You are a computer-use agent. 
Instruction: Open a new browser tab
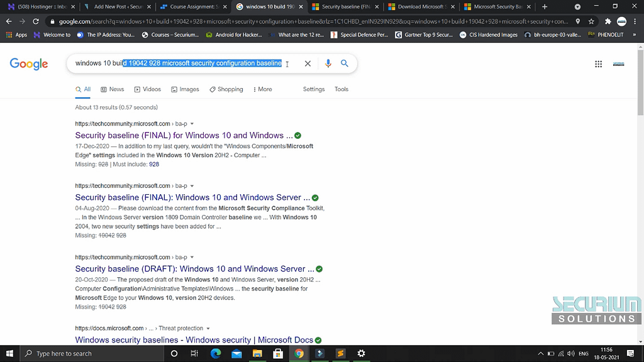[x=545, y=6]
